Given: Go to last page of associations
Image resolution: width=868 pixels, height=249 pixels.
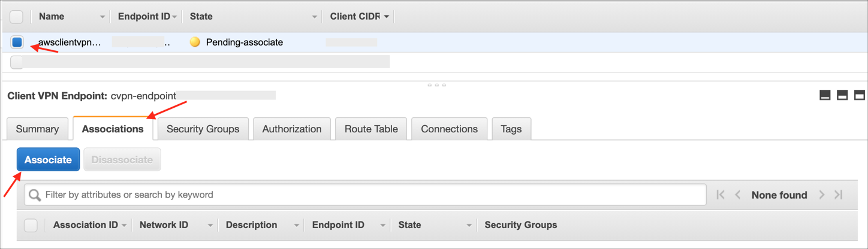Looking at the screenshot, I should pyautogui.click(x=839, y=195).
